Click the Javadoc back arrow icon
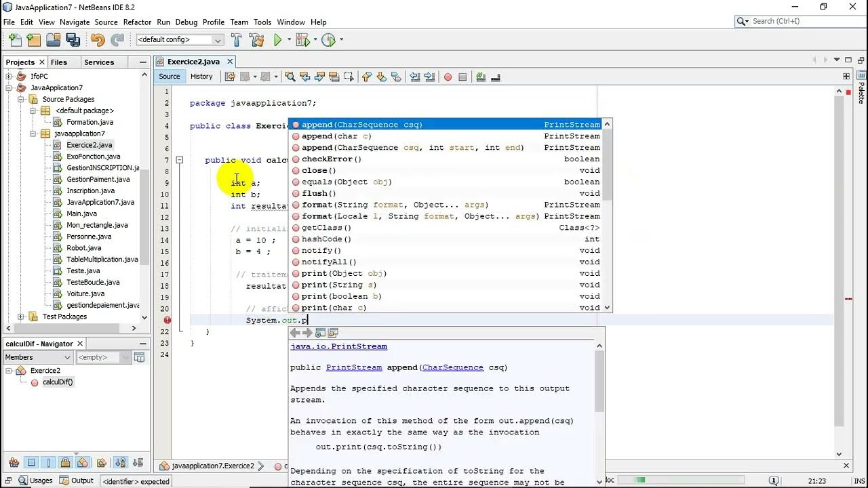Viewport: 868px width, 488px height. click(295, 333)
